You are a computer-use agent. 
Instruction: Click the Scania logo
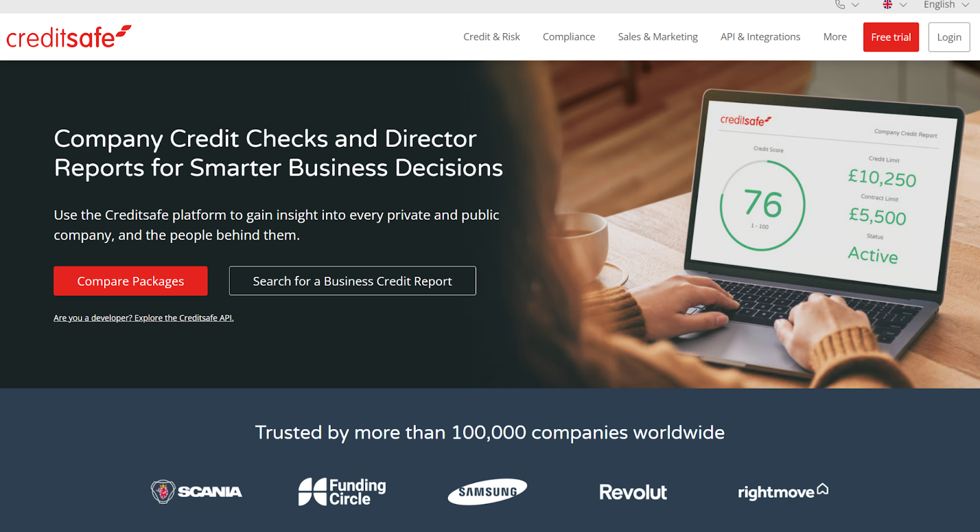pyautogui.click(x=197, y=492)
